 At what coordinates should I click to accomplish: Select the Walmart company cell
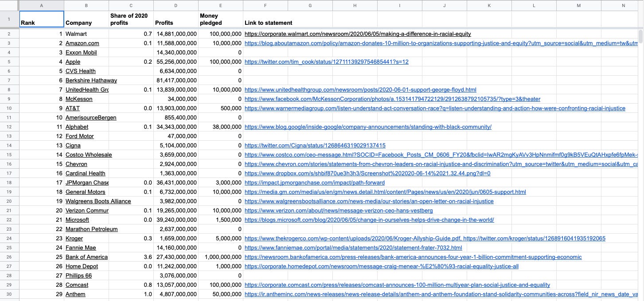pyautogui.click(x=86, y=34)
